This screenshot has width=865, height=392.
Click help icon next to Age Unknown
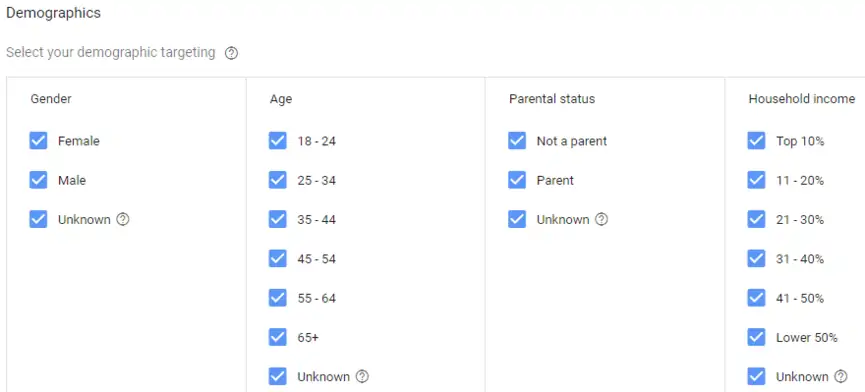[x=362, y=377]
